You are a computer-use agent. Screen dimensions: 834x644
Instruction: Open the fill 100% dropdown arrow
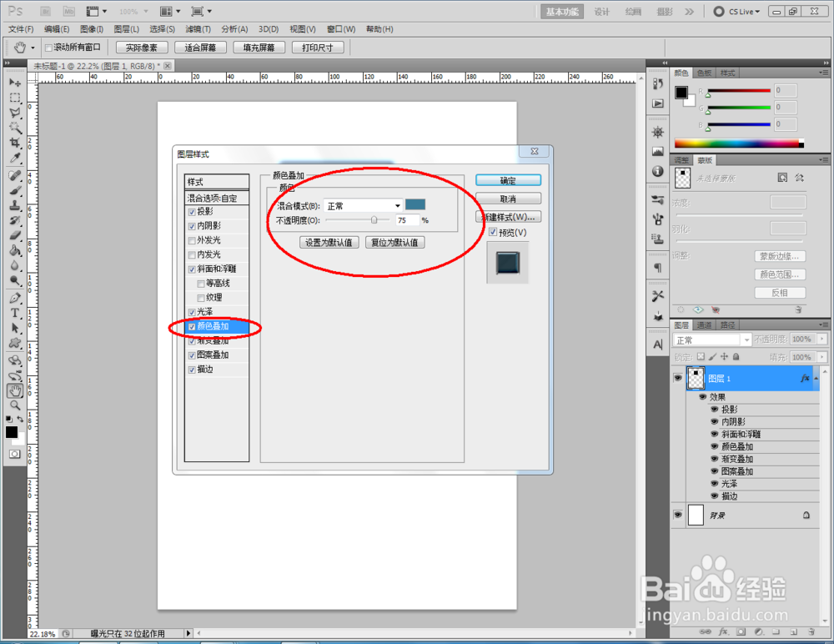pyautogui.click(x=822, y=357)
